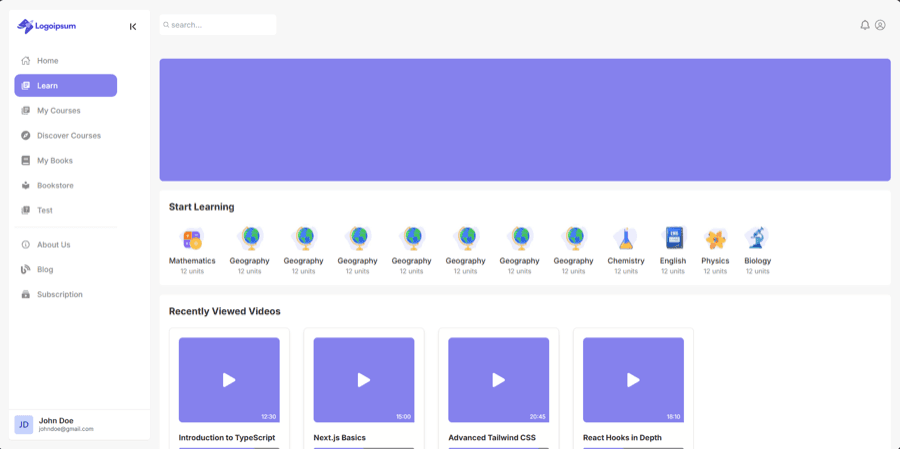The image size is (900, 449).
Task: Play the Advanced Tailwind CSS video
Action: coord(499,380)
